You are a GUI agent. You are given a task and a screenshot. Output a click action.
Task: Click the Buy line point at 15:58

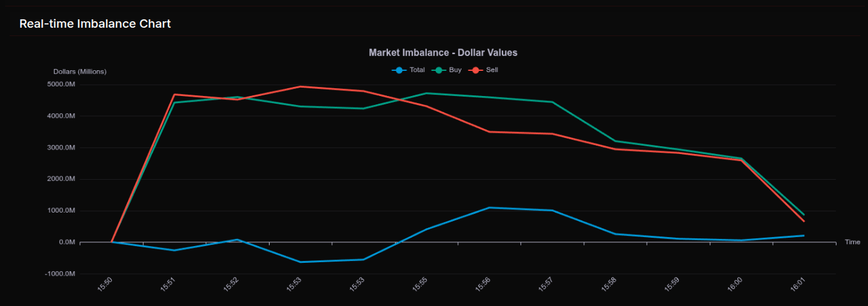615,141
